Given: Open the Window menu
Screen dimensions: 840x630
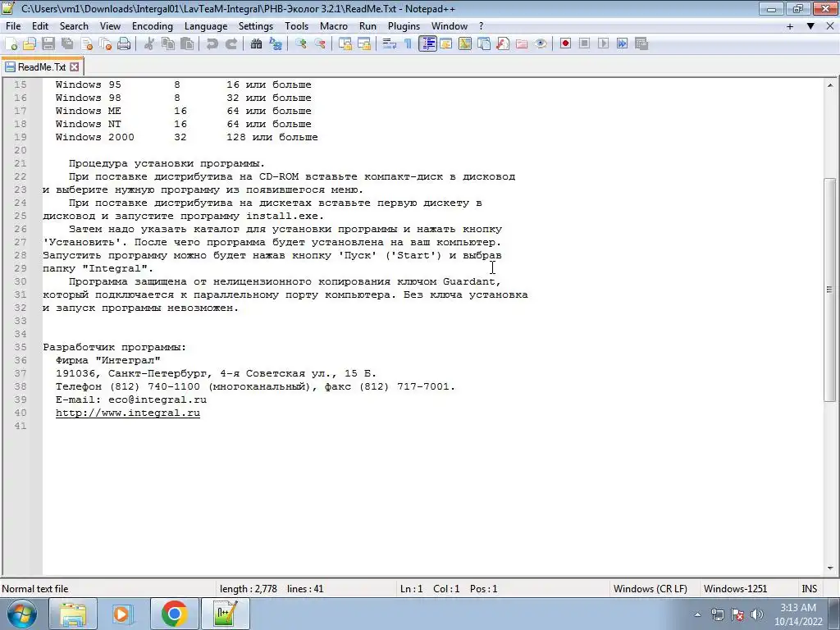Looking at the screenshot, I should click(450, 26).
